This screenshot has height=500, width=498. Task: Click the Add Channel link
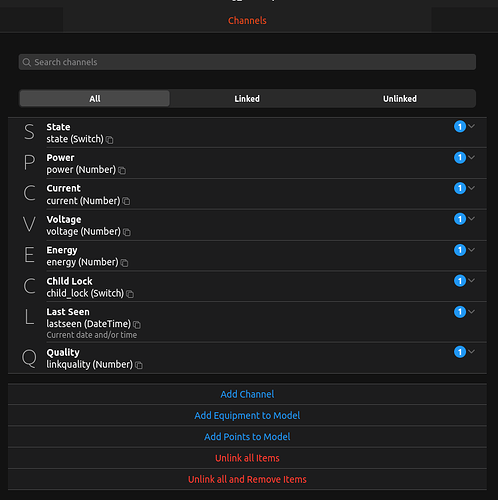247,394
